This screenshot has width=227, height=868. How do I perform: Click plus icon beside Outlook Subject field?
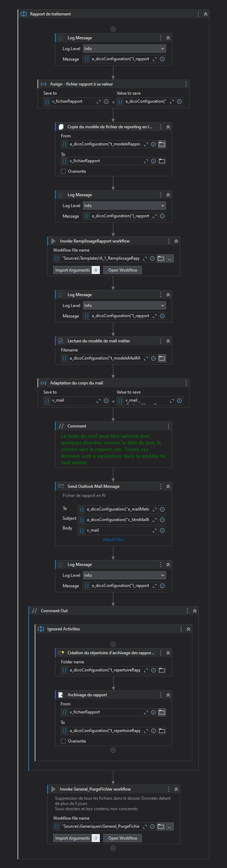(162, 520)
